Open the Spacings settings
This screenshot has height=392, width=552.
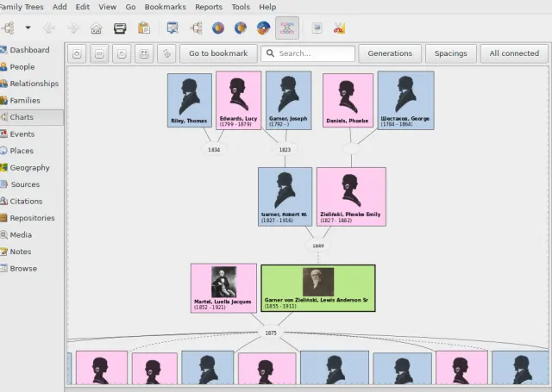(x=450, y=53)
